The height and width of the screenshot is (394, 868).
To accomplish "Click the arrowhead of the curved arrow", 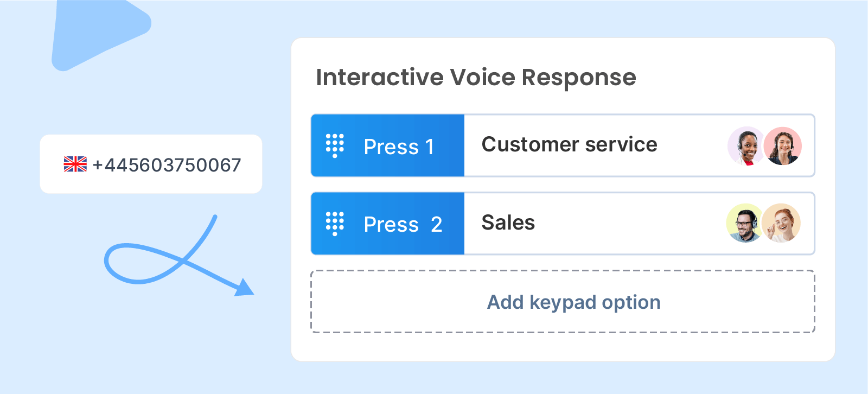I will click(245, 288).
